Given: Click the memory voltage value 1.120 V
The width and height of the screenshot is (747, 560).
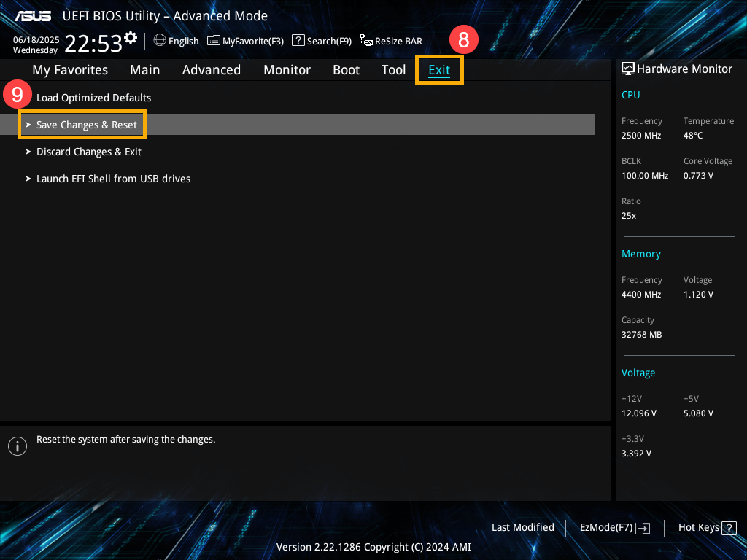Looking at the screenshot, I should (698, 295).
